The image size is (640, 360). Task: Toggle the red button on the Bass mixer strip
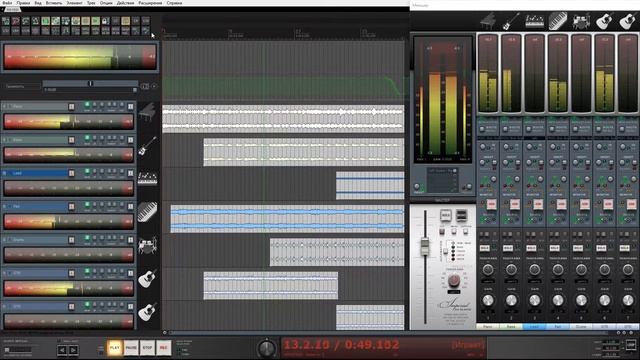coord(515,204)
